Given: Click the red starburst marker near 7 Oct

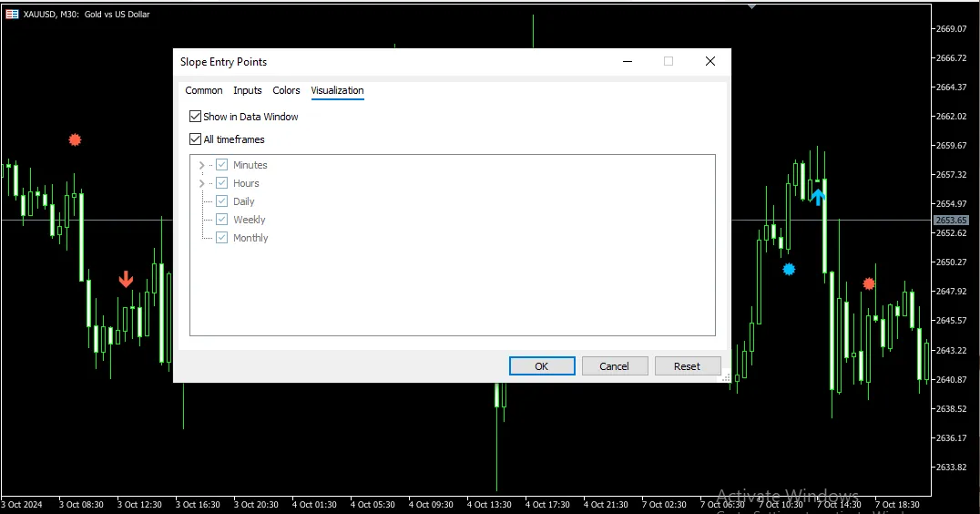Looking at the screenshot, I should (x=869, y=284).
